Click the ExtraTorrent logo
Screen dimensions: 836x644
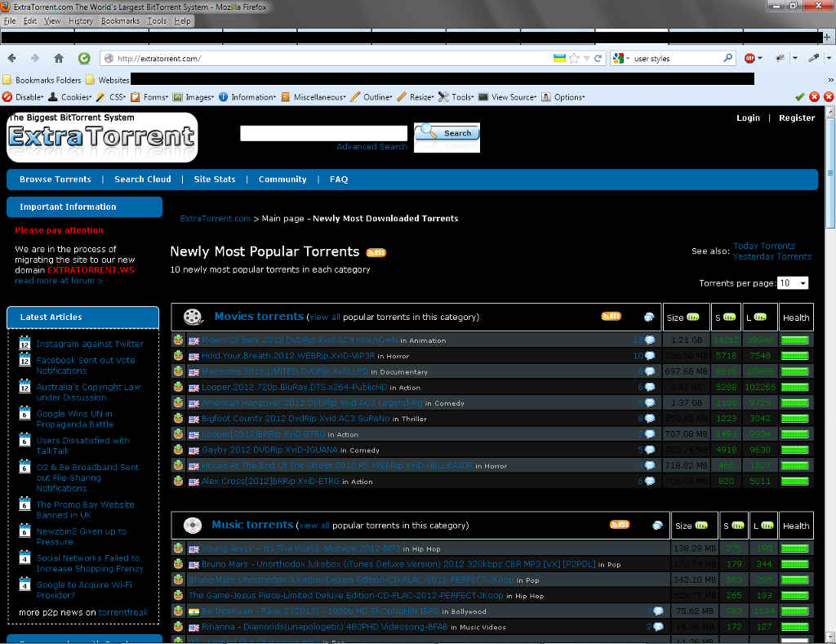[x=102, y=136]
